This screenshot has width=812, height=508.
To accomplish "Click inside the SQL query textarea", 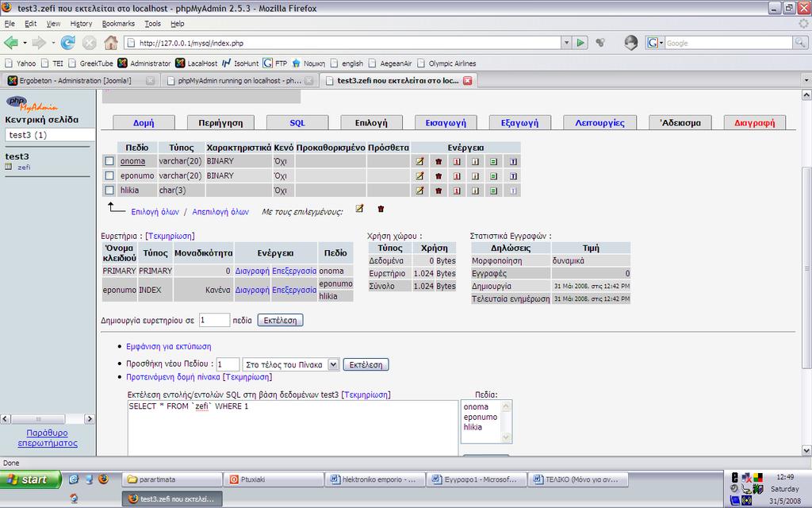I will click(x=293, y=428).
